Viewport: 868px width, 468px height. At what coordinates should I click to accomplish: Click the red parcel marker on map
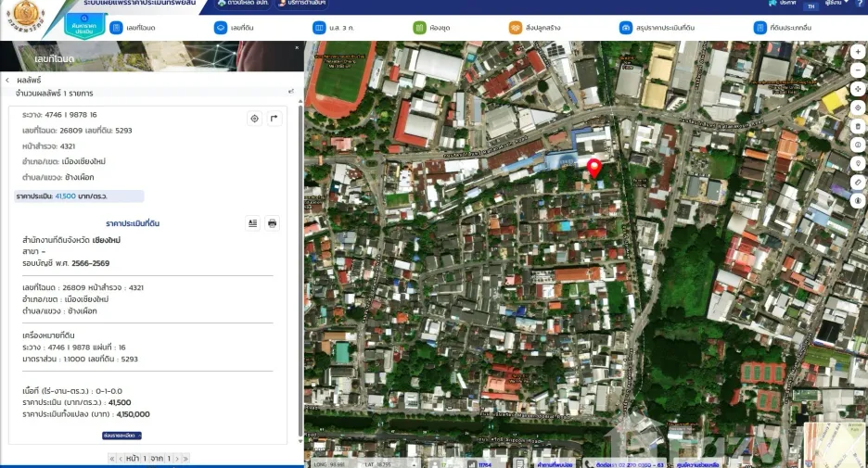coord(594,168)
